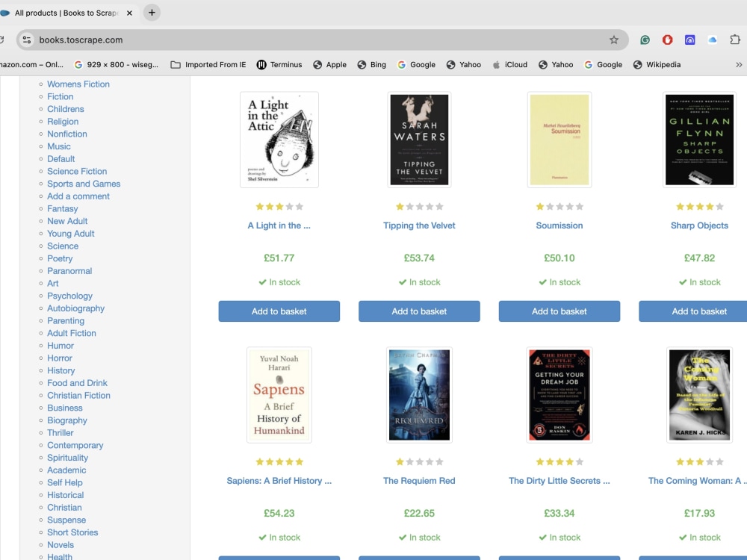Viewport: 747px width, 560px height.
Task: Open the Terminus bookmark
Action: click(279, 65)
